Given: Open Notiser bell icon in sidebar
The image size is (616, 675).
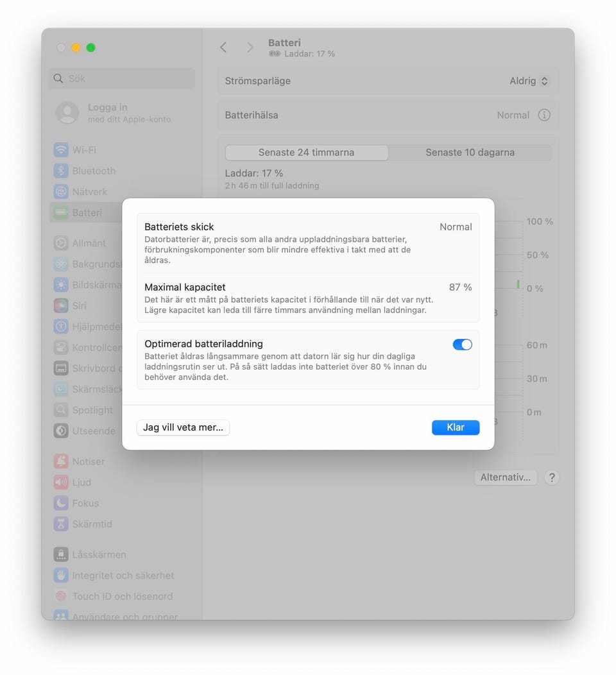Looking at the screenshot, I should 61,461.
